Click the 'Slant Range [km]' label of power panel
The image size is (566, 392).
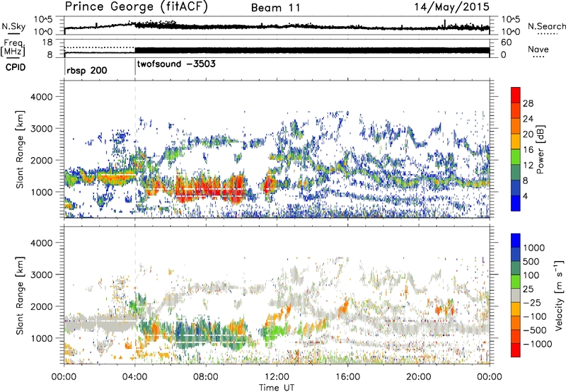coord(20,149)
